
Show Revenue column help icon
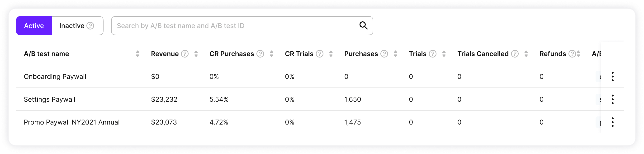pyautogui.click(x=185, y=54)
